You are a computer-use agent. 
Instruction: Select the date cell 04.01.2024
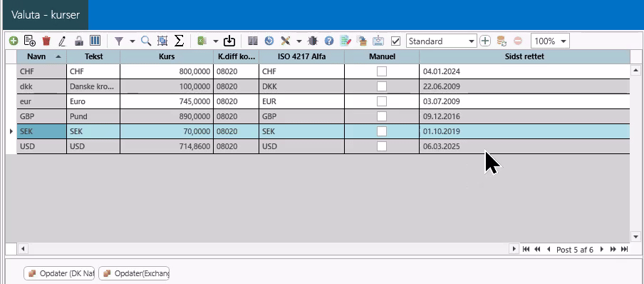coord(524,71)
